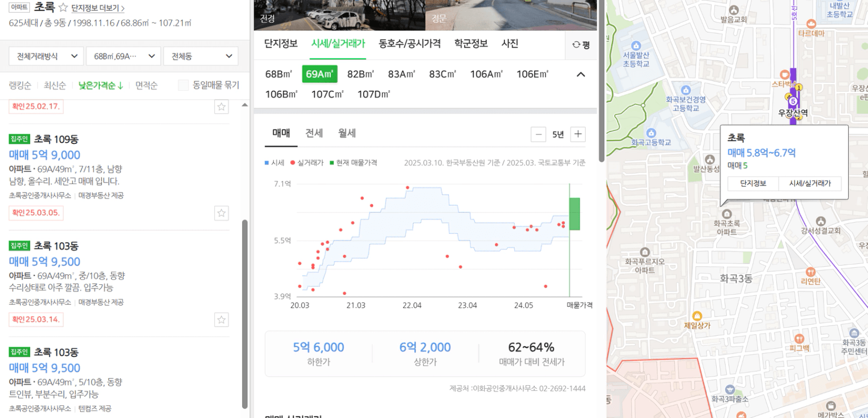Click the 발음교회 church map marker
The width and height of the screenshot is (868, 418).
pyautogui.click(x=734, y=10)
